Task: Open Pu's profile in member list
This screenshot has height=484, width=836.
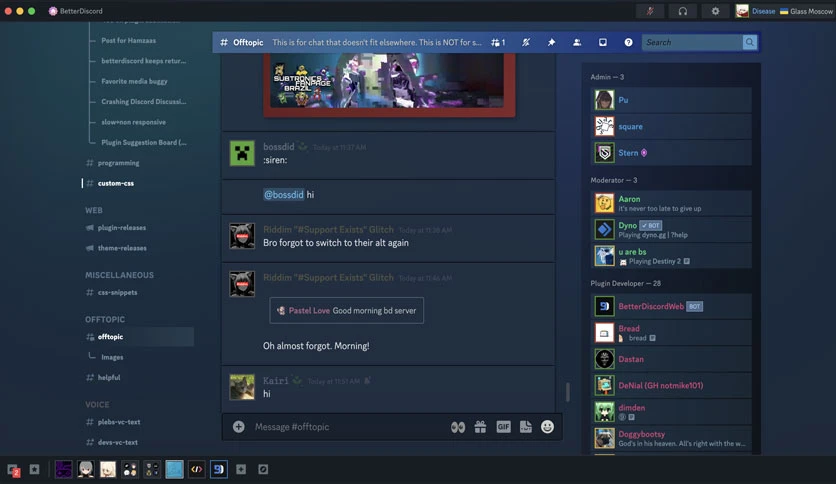Action: (x=671, y=100)
